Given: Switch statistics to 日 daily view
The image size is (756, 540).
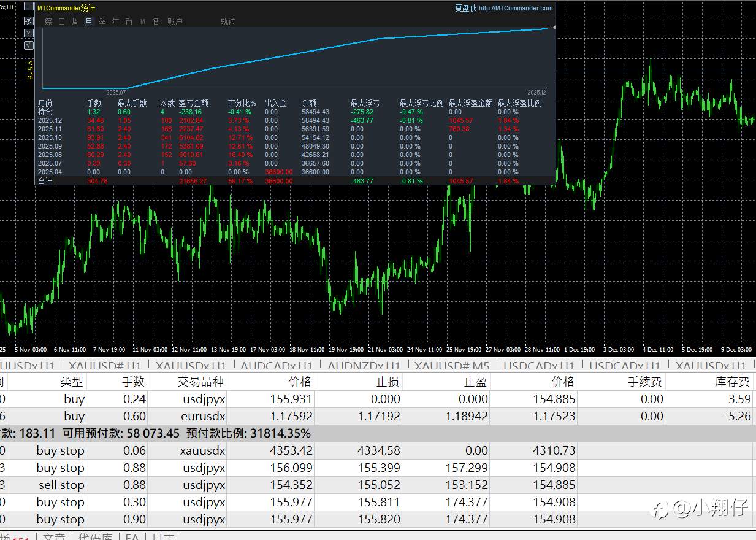Looking at the screenshot, I should pyautogui.click(x=61, y=21).
